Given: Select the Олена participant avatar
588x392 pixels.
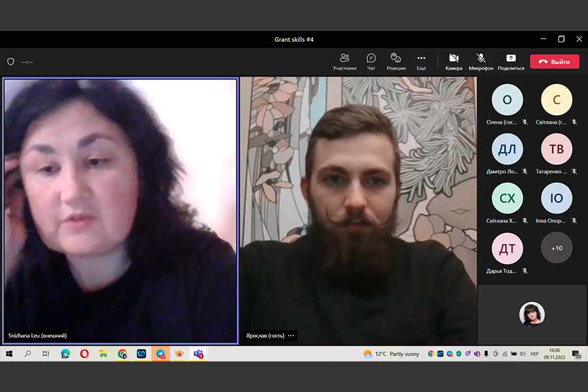Looking at the screenshot, I should (x=507, y=99).
